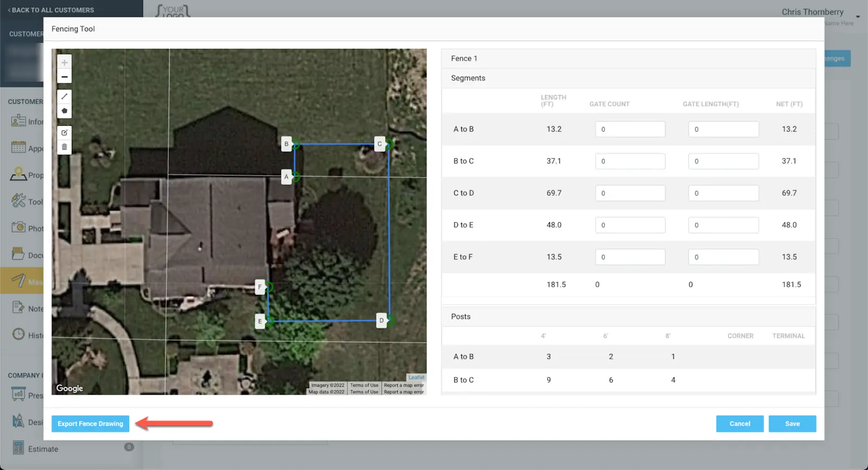The width and height of the screenshot is (868, 470).
Task: Click fence corner marker F on map
Action: pos(260,287)
